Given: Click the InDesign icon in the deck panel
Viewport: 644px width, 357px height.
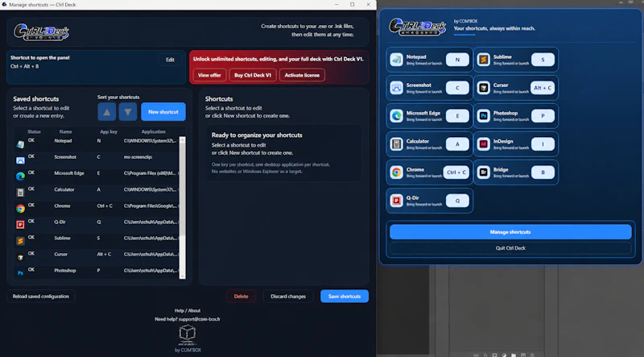Looking at the screenshot, I should coord(484,144).
